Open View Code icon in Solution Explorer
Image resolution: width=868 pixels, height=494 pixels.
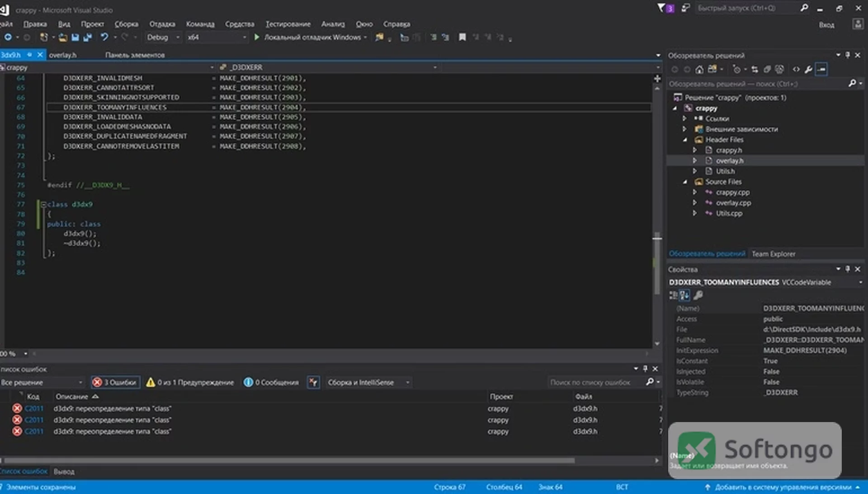point(796,69)
